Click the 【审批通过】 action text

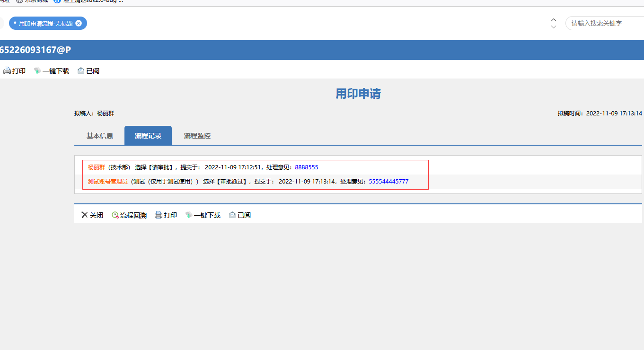(x=232, y=182)
